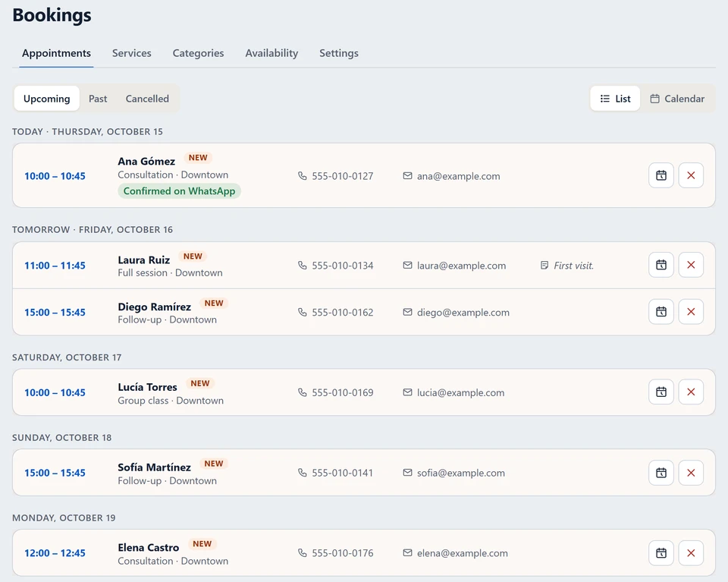Cancel Laura Ruiz's appointment with red X
This screenshot has width=728, height=582.
(x=691, y=265)
